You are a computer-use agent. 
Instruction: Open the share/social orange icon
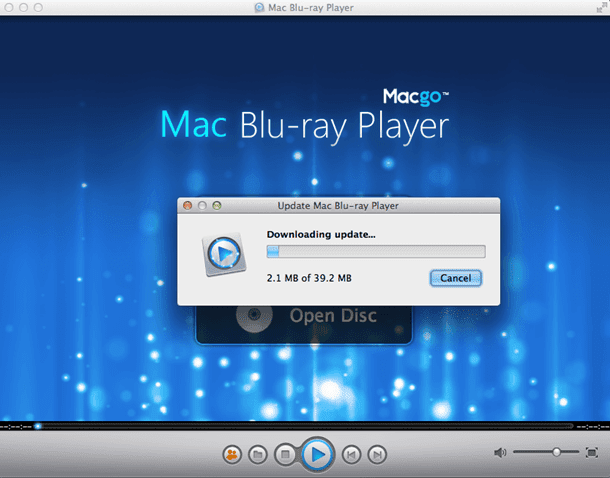(232, 454)
